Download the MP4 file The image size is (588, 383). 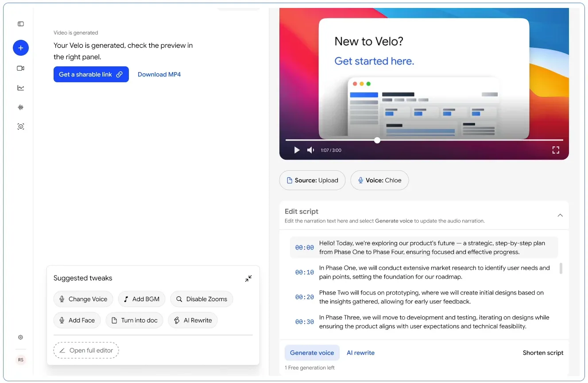click(x=159, y=74)
